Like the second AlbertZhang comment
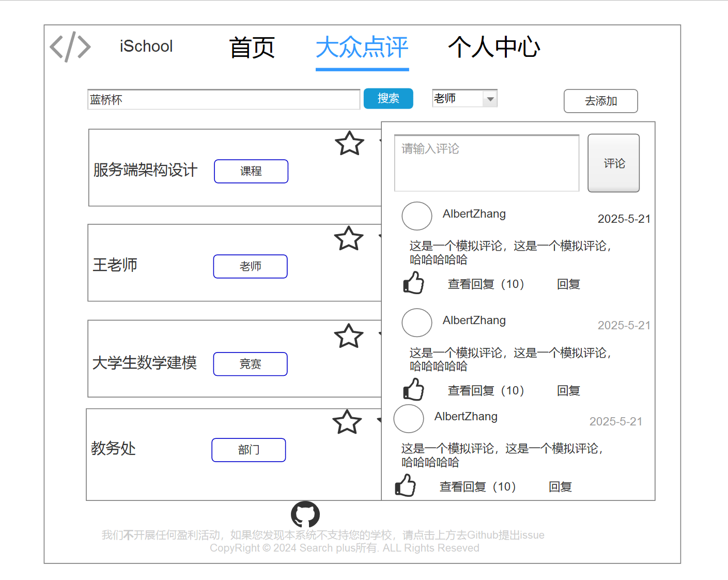 (413, 389)
